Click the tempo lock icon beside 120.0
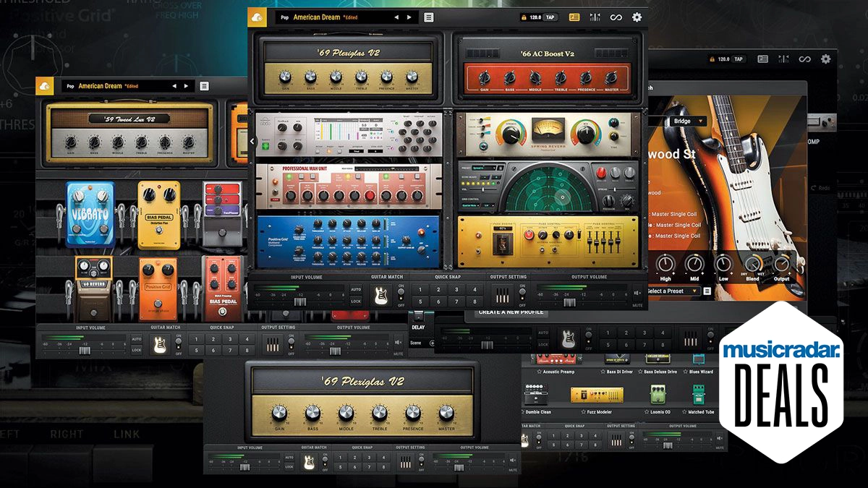Screen dimensions: 868x488 pos(524,17)
